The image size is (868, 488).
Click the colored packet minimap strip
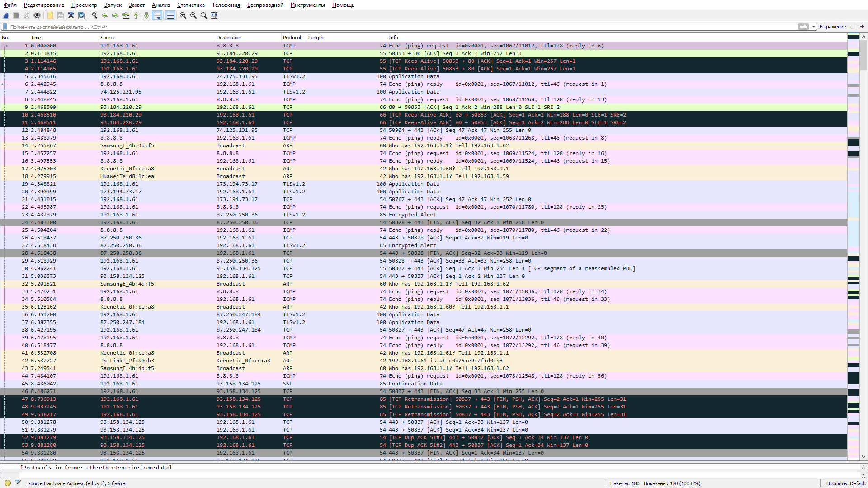pos(853,226)
